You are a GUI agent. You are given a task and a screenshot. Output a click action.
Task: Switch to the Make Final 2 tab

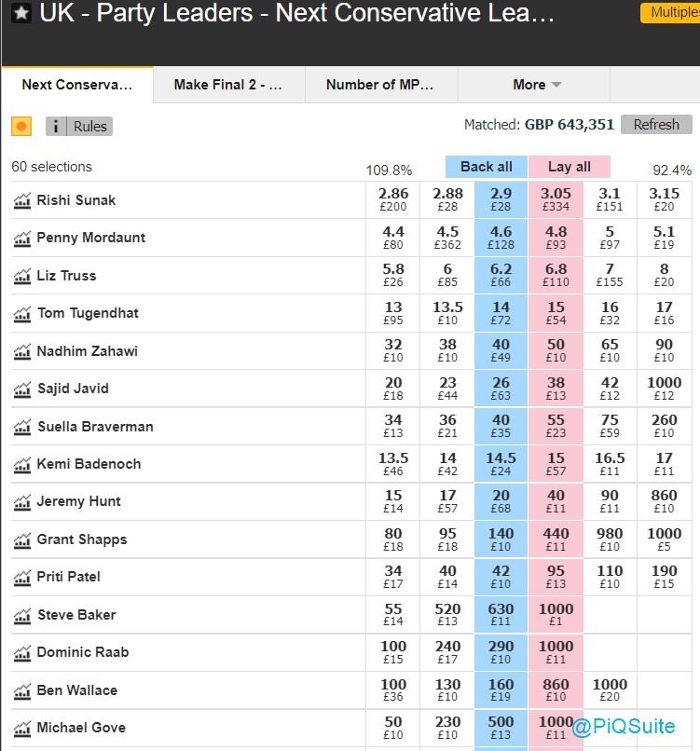coord(227,85)
